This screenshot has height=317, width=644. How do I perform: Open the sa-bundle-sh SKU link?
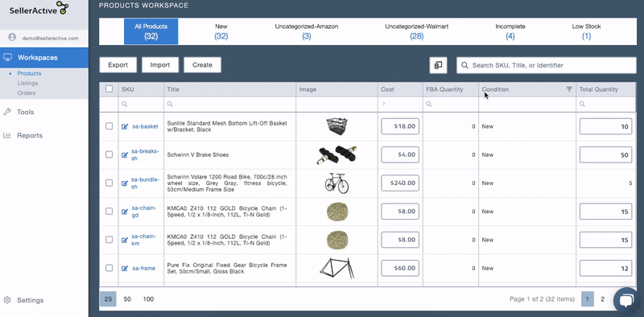145,183
